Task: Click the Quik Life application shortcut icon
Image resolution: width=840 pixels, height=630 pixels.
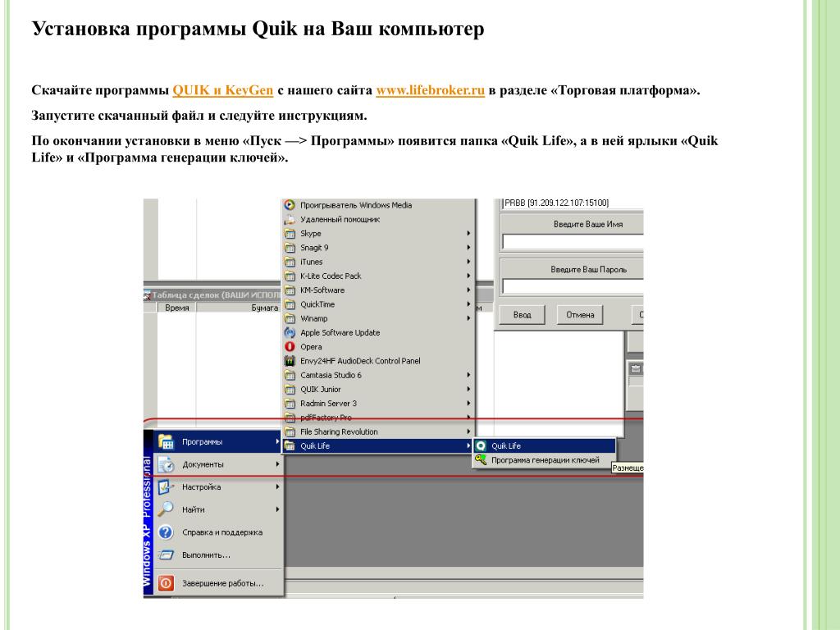Action: (x=481, y=445)
